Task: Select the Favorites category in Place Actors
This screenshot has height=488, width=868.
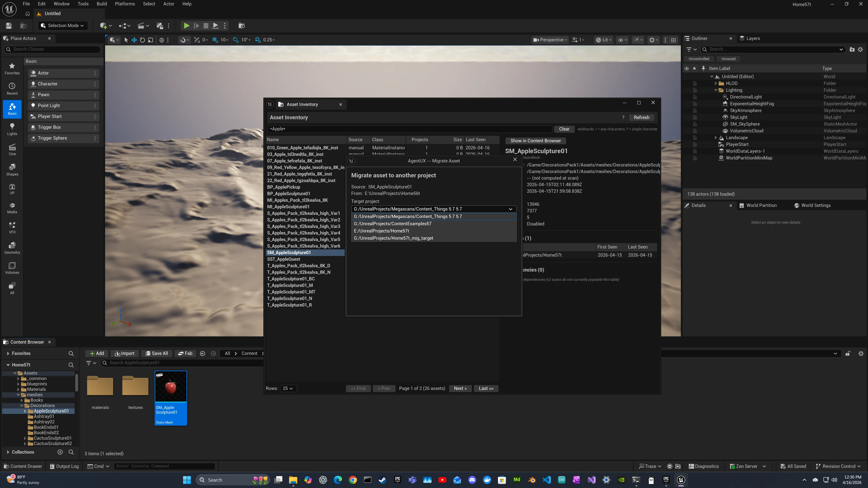Action: tap(12, 68)
